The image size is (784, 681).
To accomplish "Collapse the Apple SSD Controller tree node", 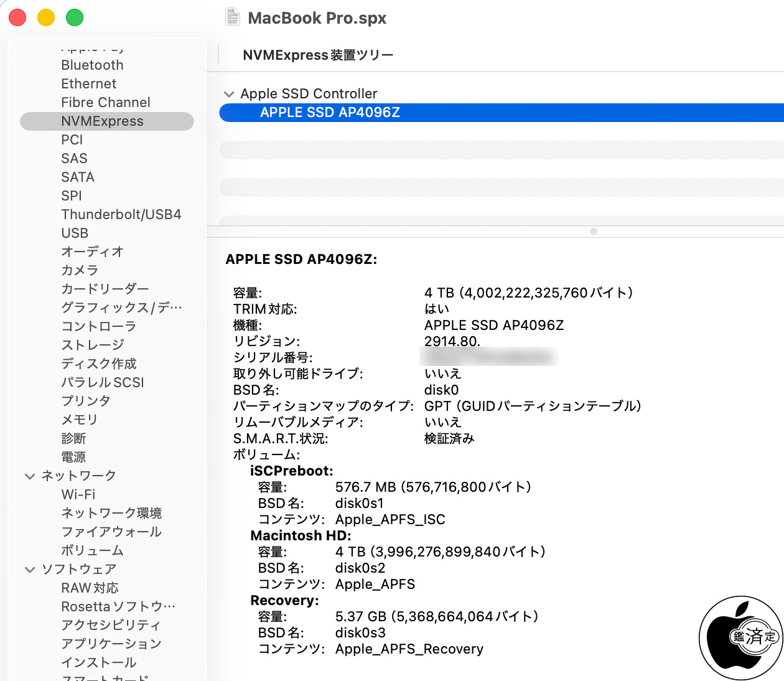I will [229, 94].
